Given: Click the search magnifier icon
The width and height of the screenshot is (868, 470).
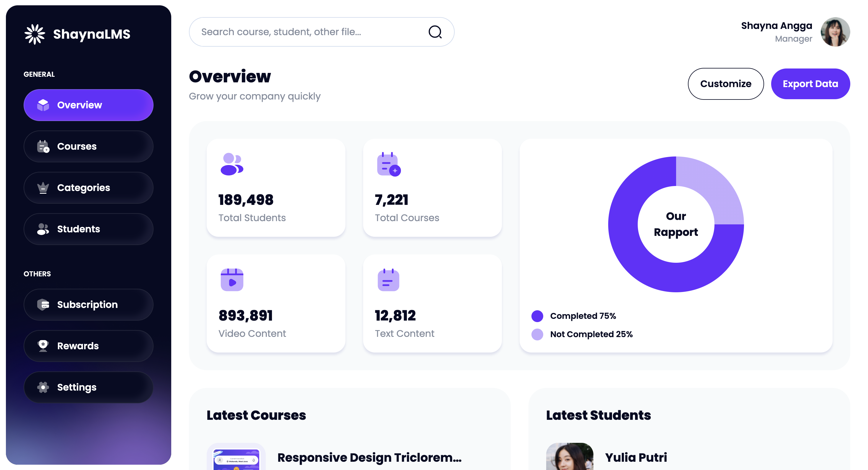Looking at the screenshot, I should pos(435,32).
